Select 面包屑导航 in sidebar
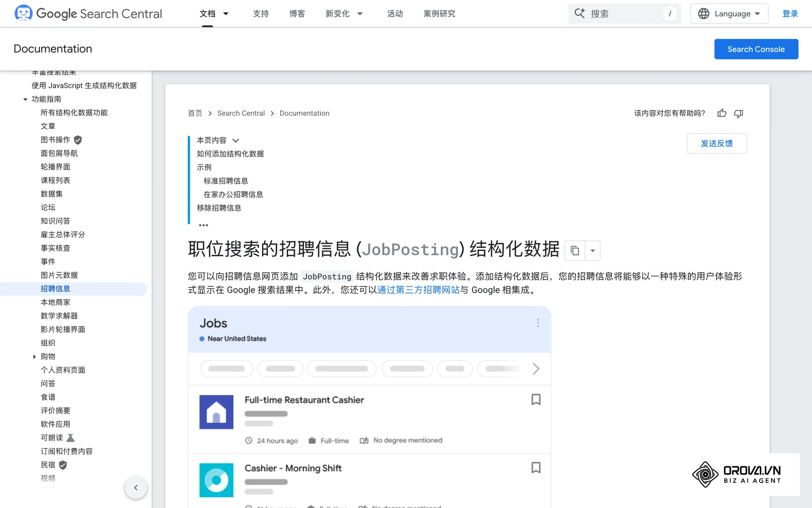 (59, 153)
